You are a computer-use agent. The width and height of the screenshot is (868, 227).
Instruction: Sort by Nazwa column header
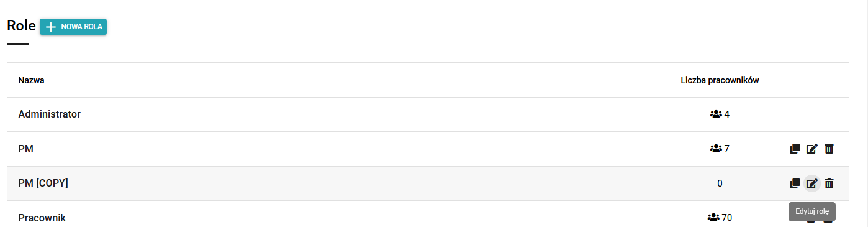click(31, 80)
